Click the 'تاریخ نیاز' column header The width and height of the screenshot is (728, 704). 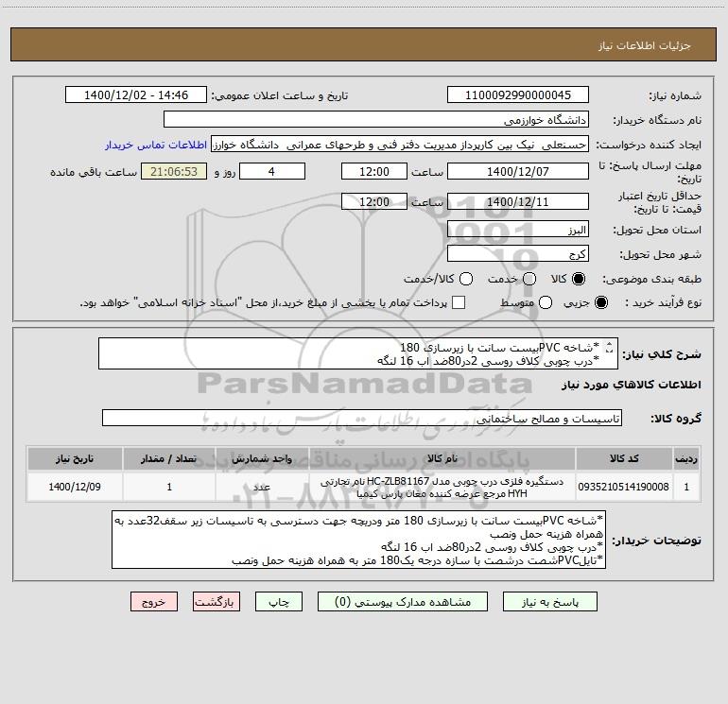pyautogui.click(x=75, y=458)
